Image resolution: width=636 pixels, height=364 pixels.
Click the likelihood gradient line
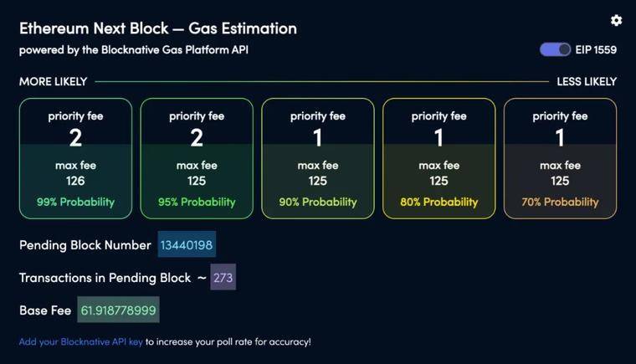(x=321, y=81)
